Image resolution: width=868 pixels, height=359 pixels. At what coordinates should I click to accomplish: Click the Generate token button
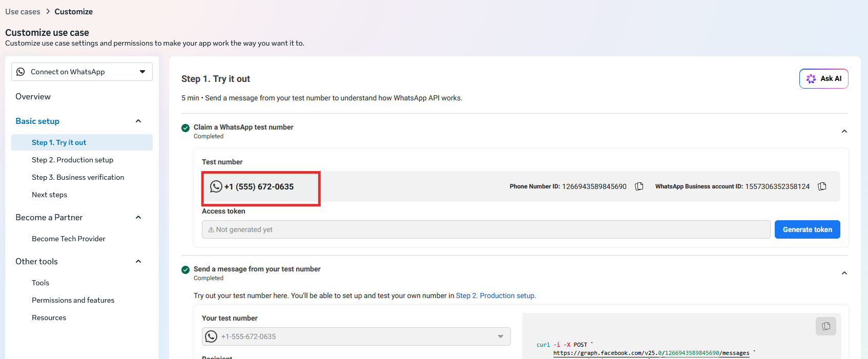[x=807, y=229]
